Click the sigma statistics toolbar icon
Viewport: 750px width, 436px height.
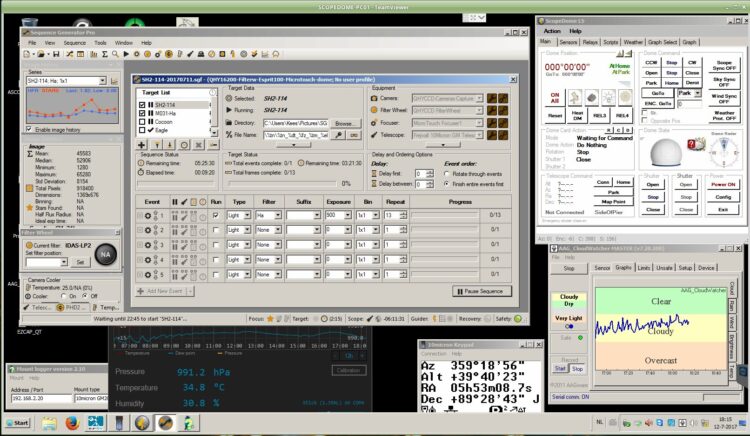click(105, 54)
